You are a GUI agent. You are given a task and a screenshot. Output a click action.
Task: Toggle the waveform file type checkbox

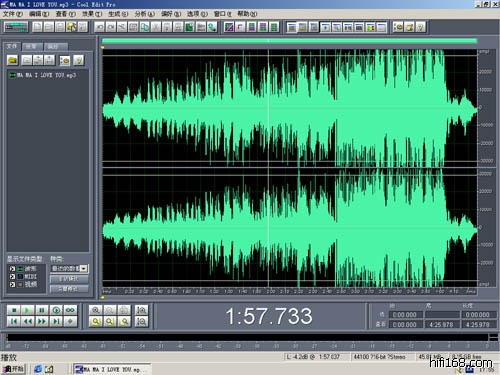12,269
